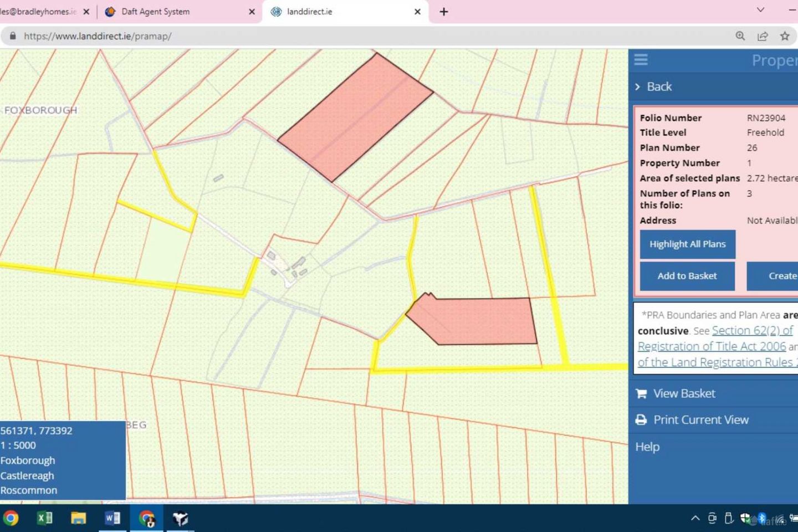Select Print Current View
The height and width of the screenshot is (532, 798).
700,420
